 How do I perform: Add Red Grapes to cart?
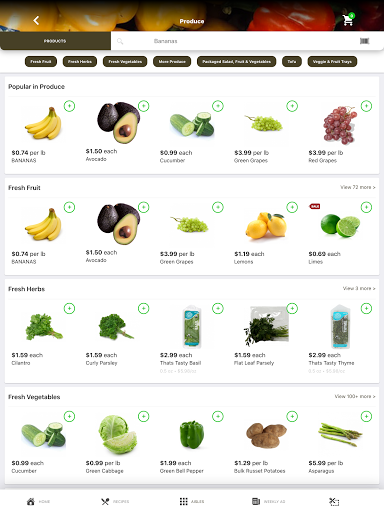click(366, 106)
